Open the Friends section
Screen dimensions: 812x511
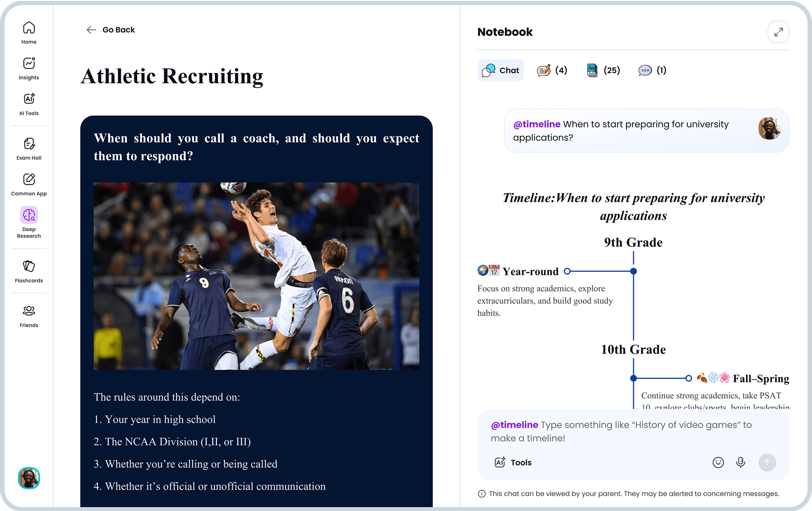point(29,316)
